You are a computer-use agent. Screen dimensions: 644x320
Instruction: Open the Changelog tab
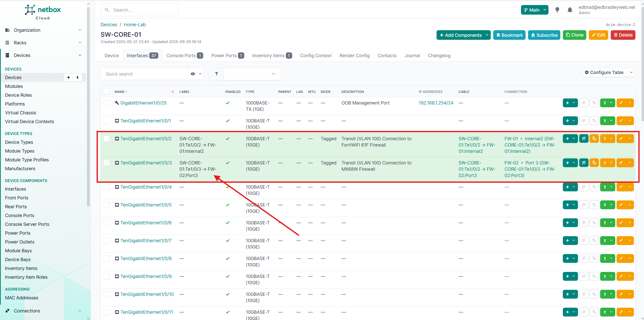point(439,55)
